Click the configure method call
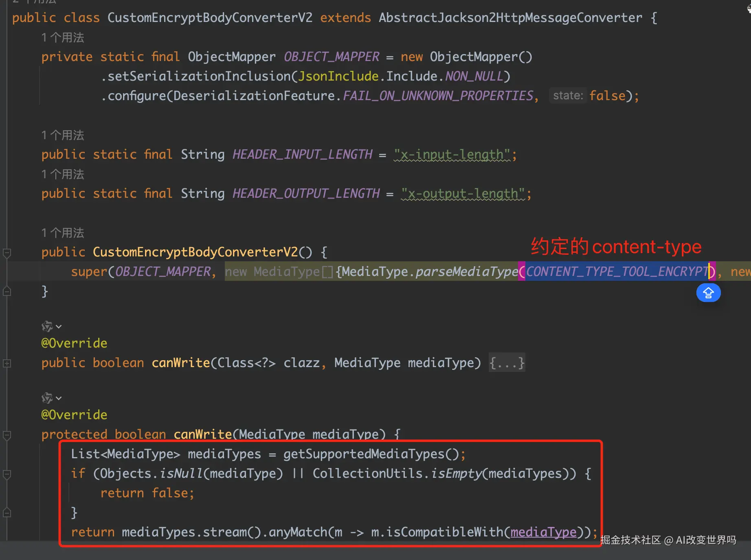Viewport: 751px width, 560px height. (x=136, y=96)
